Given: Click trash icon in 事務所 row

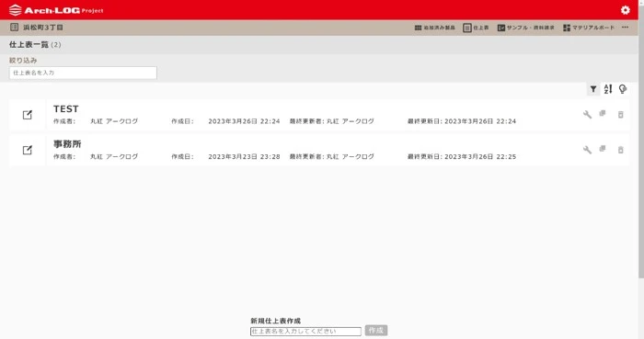Looking at the screenshot, I should pyautogui.click(x=621, y=150).
